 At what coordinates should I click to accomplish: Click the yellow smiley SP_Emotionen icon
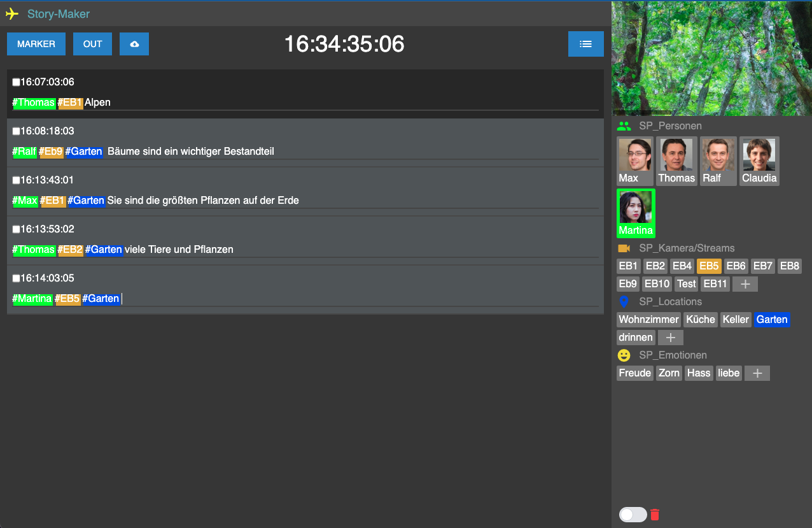(624, 355)
